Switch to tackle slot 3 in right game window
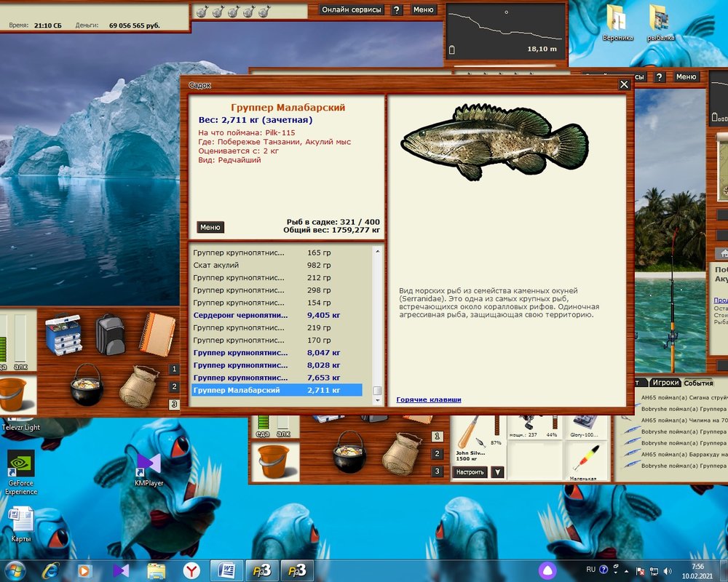Viewport: 728px width, 582px height. tap(437, 471)
